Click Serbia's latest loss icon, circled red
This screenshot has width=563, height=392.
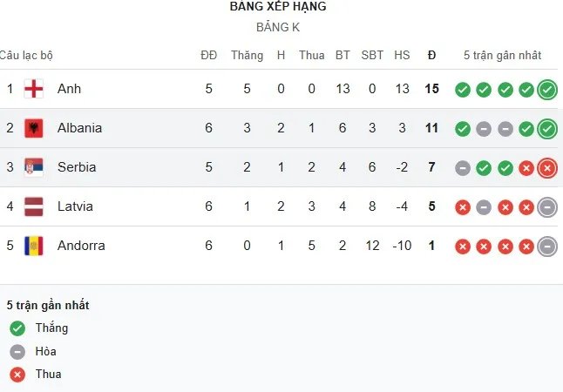[x=546, y=167]
